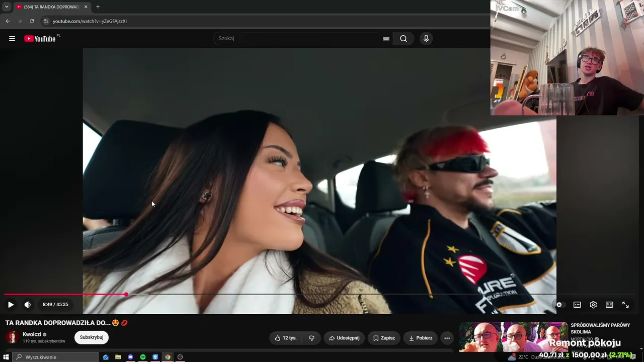Open Outlook from the taskbar
The width and height of the screenshot is (644, 362).
pyautogui.click(x=106, y=357)
